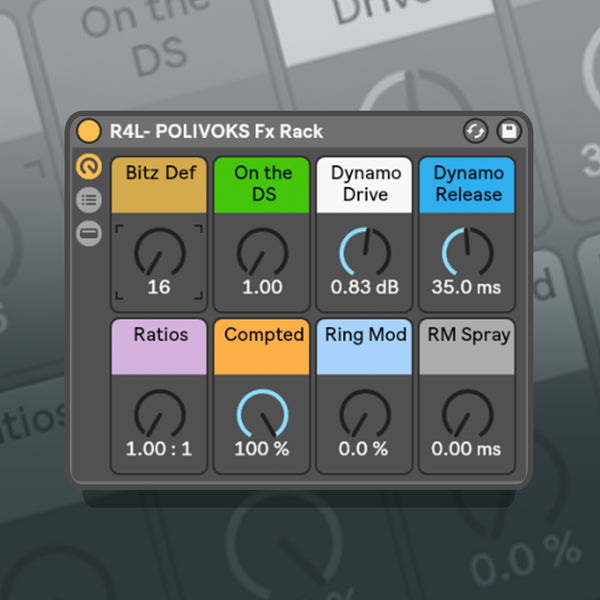
Task: Click the green On the DS label
Action: point(262,185)
